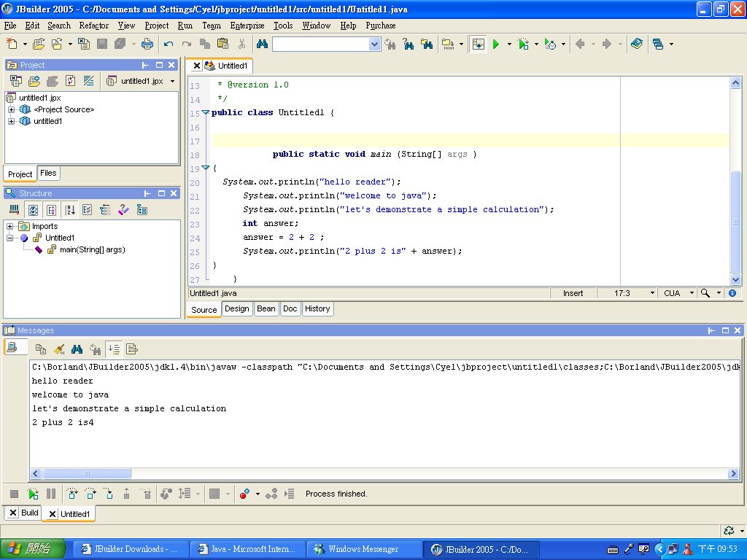Run the project with the green play icon
The width and height of the screenshot is (747, 560).
[496, 44]
